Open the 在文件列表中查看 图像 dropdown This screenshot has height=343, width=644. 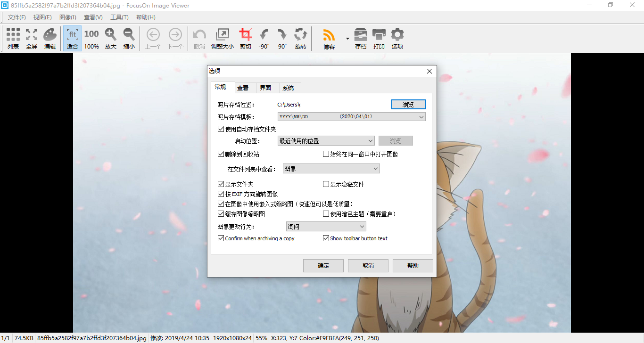tap(331, 169)
